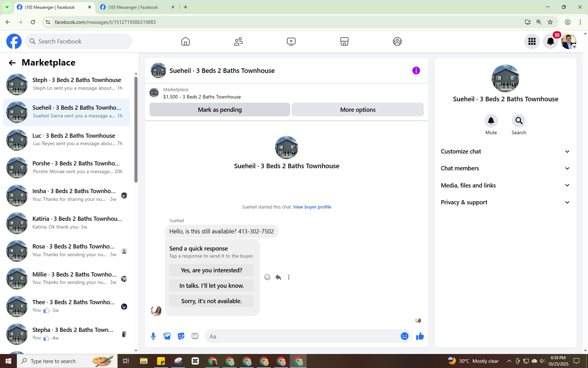Open Task View on the taskbar
Screen dimensions: 588x368
click(126, 361)
